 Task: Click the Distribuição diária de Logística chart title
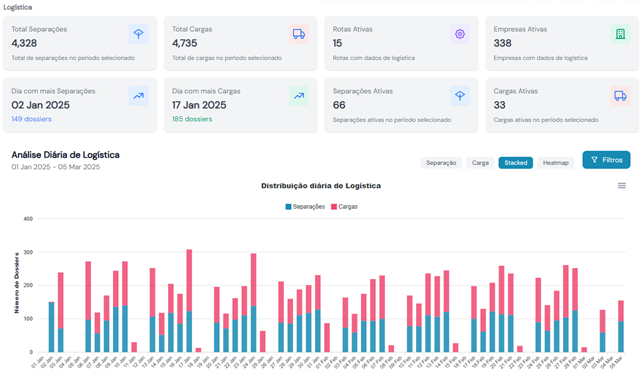[x=321, y=186]
